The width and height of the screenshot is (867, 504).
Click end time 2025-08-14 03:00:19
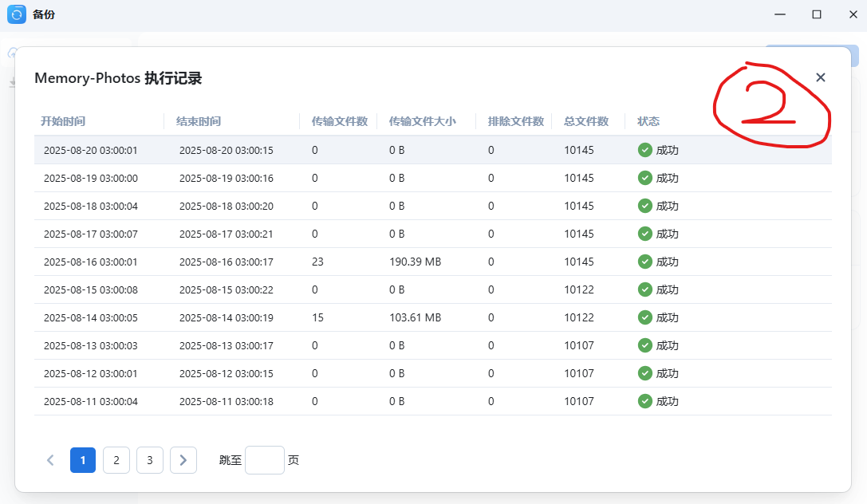[x=227, y=317]
